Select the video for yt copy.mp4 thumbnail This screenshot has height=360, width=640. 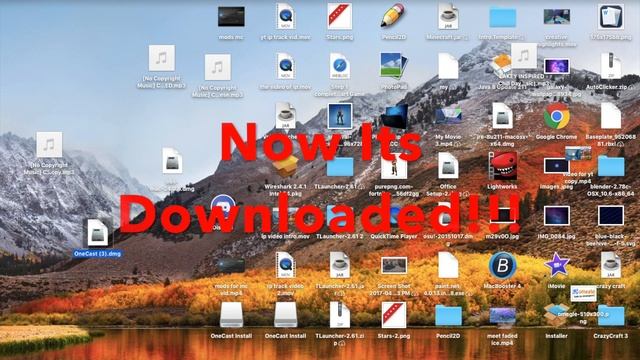[578, 154]
